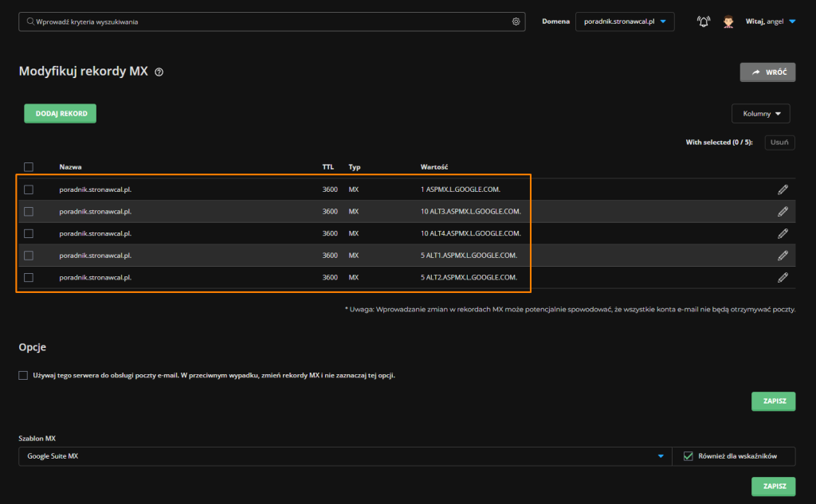Toggle 'Również dla wskaźników' checkbox
This screenshot has width=816, height=504.
[x=688, y=456]
